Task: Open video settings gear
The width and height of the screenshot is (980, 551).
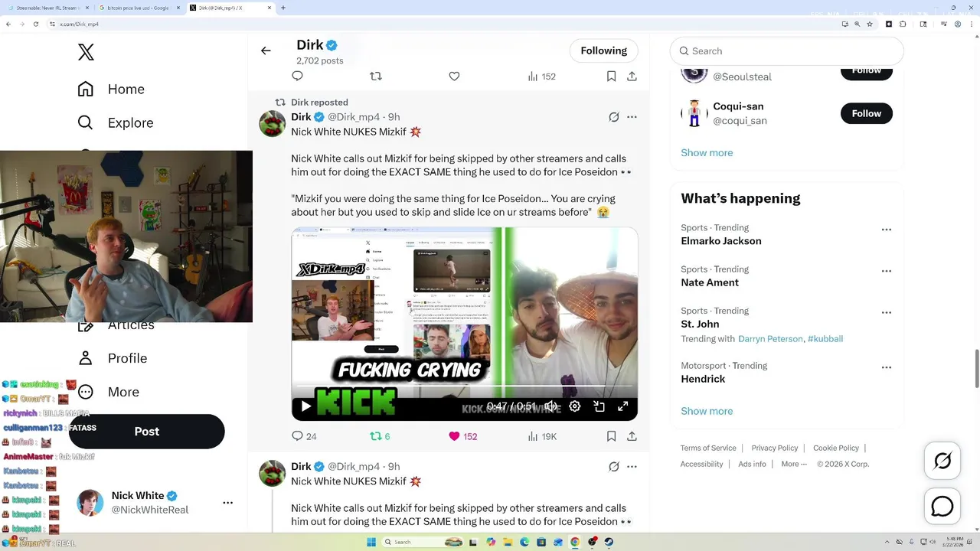Action: 575,406
